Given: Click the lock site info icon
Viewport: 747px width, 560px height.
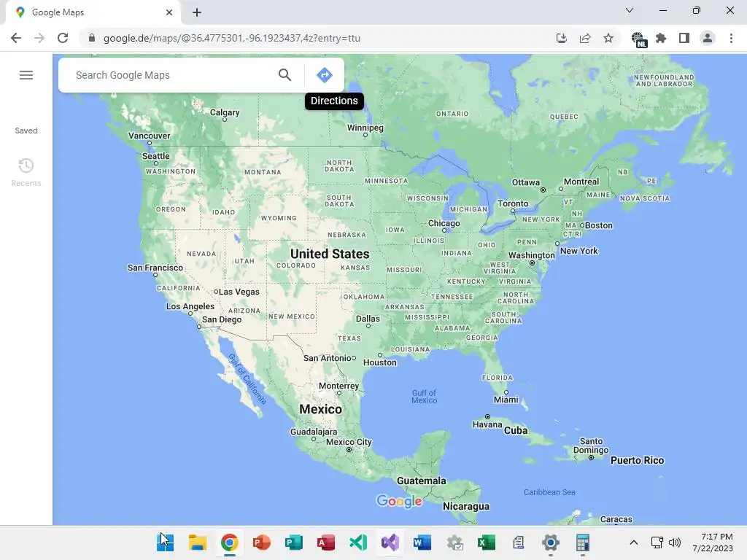Looking at the screenshot, I should (x=92, y=38).
